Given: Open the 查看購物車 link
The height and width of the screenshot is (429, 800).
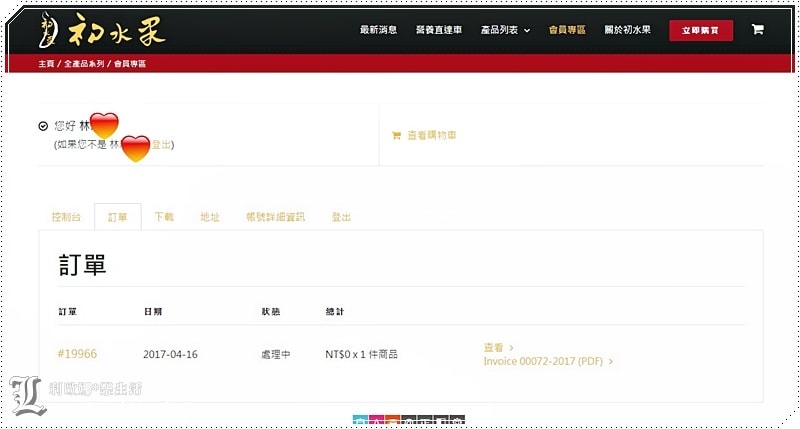Looking at the screenshot, I should [x=432, y=135].
